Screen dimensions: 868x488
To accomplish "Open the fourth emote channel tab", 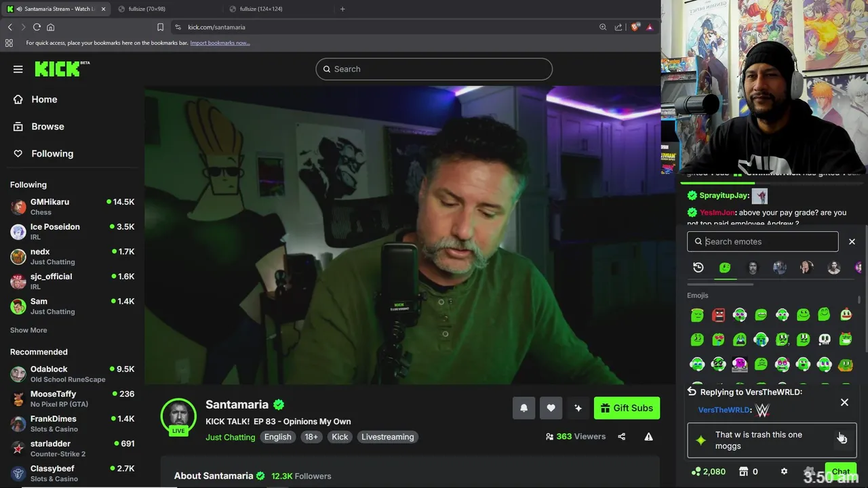I will coord(779,268).
